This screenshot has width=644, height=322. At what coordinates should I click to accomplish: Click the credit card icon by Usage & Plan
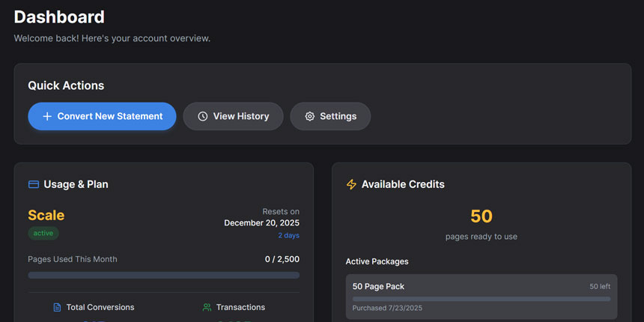(33, 184)
